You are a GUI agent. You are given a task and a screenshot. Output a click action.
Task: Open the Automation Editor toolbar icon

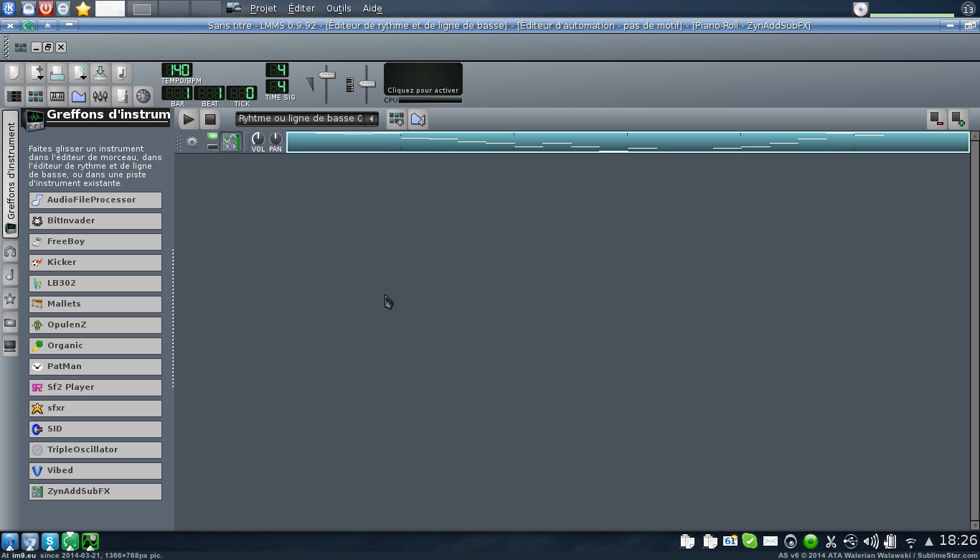[79, 96]
